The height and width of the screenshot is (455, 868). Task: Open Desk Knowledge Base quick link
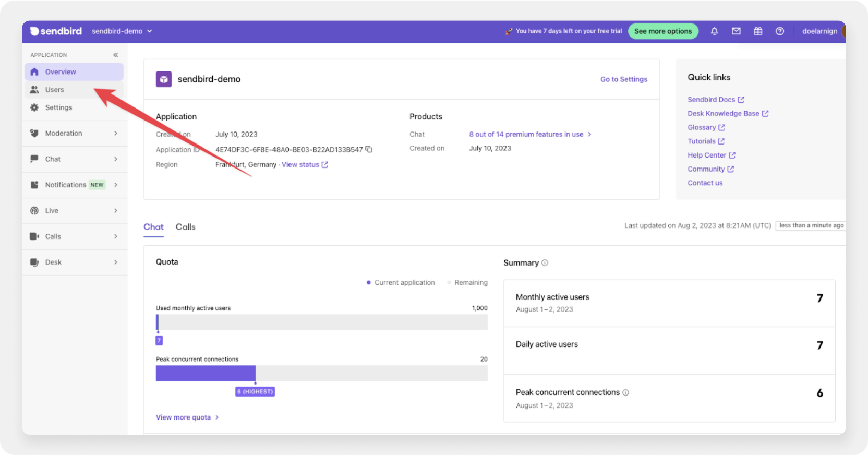(728, 113)
